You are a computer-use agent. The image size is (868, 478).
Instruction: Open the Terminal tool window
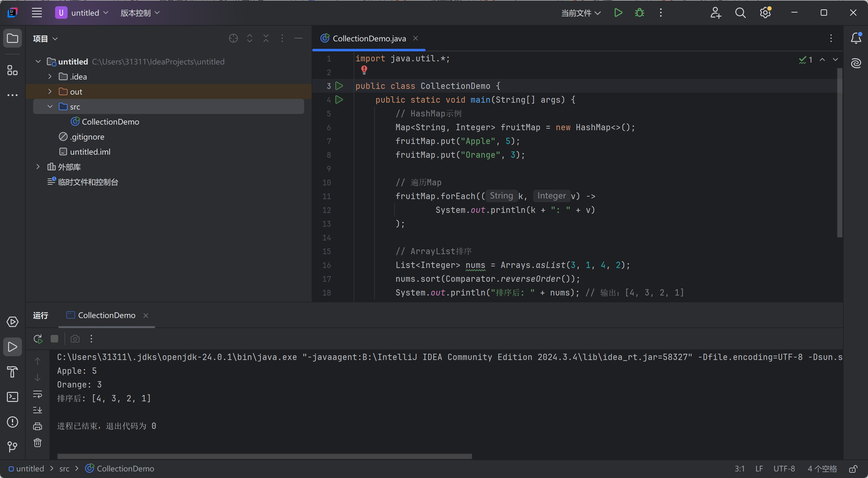[13, 397]
